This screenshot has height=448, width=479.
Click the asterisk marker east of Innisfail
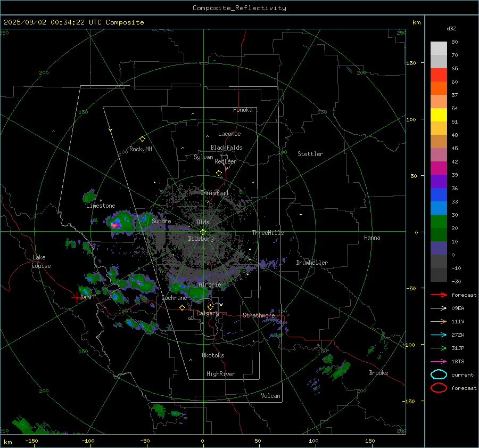[x=253, y=183]
